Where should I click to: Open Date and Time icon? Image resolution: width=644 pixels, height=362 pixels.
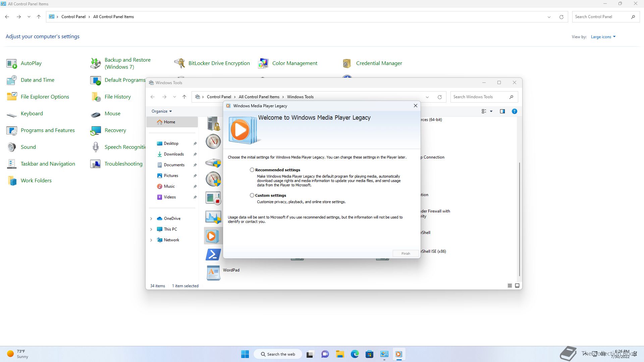tap(12, 80)
